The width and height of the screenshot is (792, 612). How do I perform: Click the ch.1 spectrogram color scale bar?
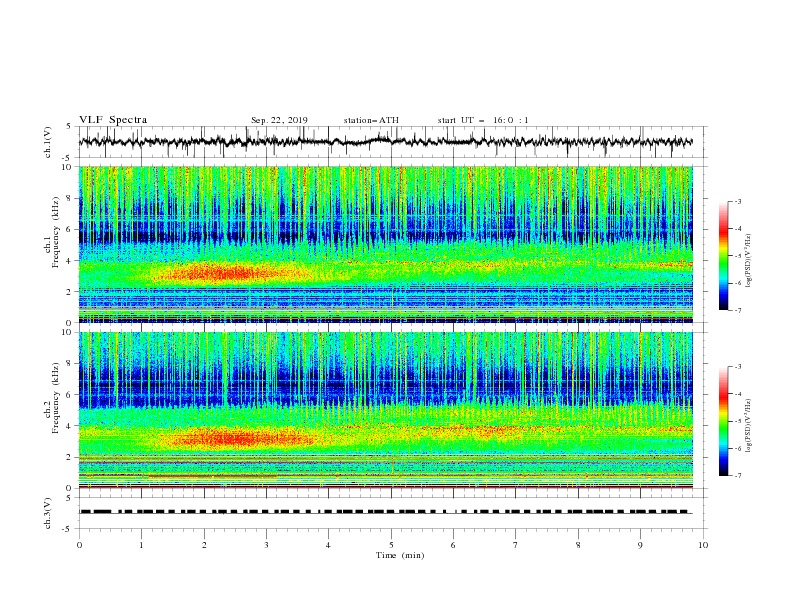tap(723, 255)
